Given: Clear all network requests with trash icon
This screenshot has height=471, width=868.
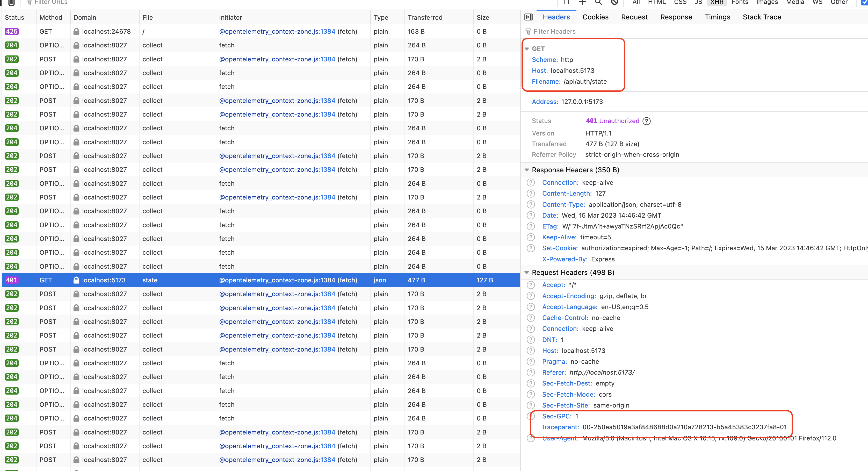Looking at the screenshot, I should pos(11,3).
